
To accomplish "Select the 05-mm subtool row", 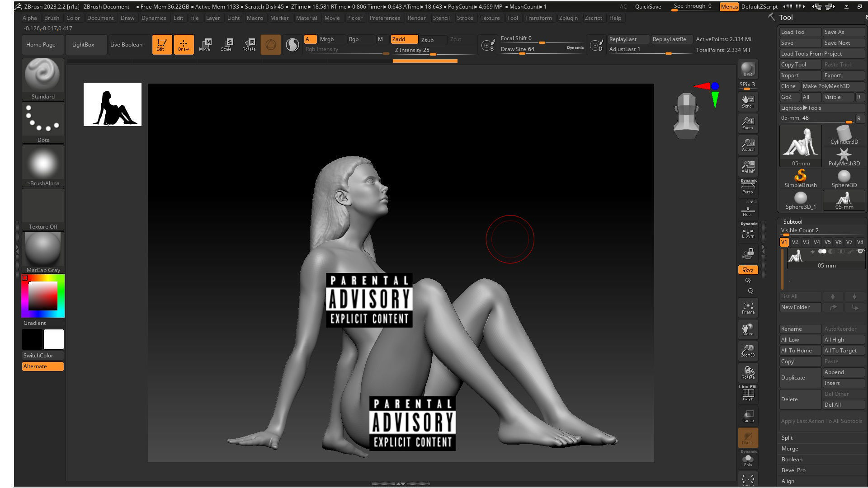I will [x=826, y=258].
